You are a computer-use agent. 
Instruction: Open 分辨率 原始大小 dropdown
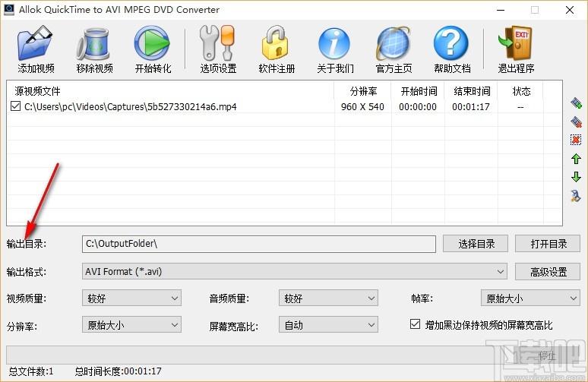[131, 324]
